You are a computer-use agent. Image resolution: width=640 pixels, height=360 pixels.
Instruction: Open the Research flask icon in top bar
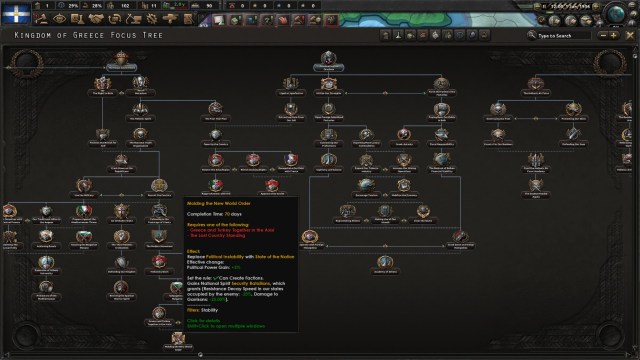coord(77,19)
